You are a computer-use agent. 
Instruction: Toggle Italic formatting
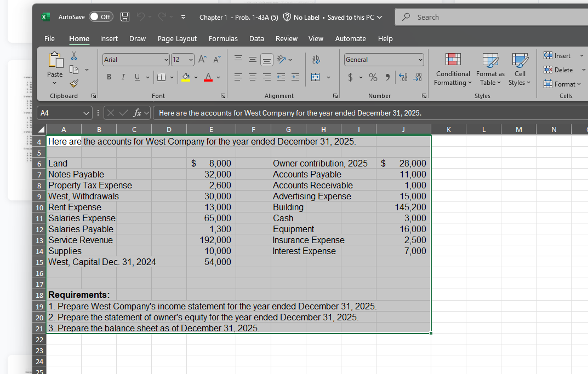pyautogui.click(x=122, y=77)
